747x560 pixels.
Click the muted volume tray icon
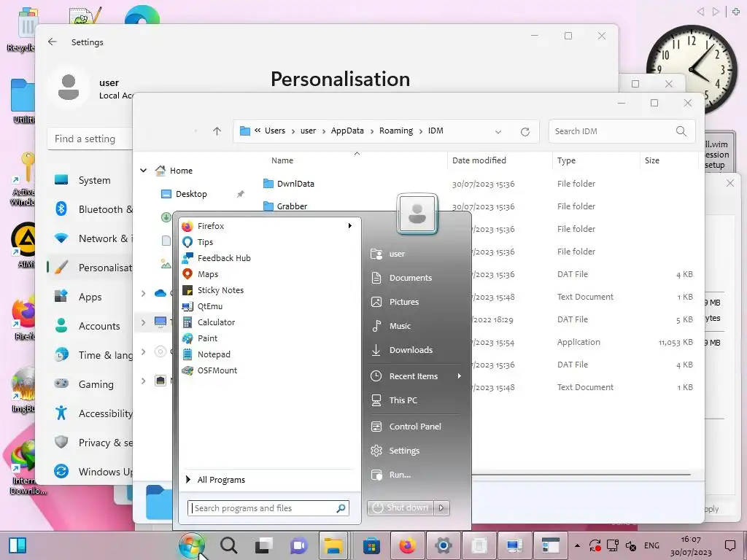(x=631, y=545)
